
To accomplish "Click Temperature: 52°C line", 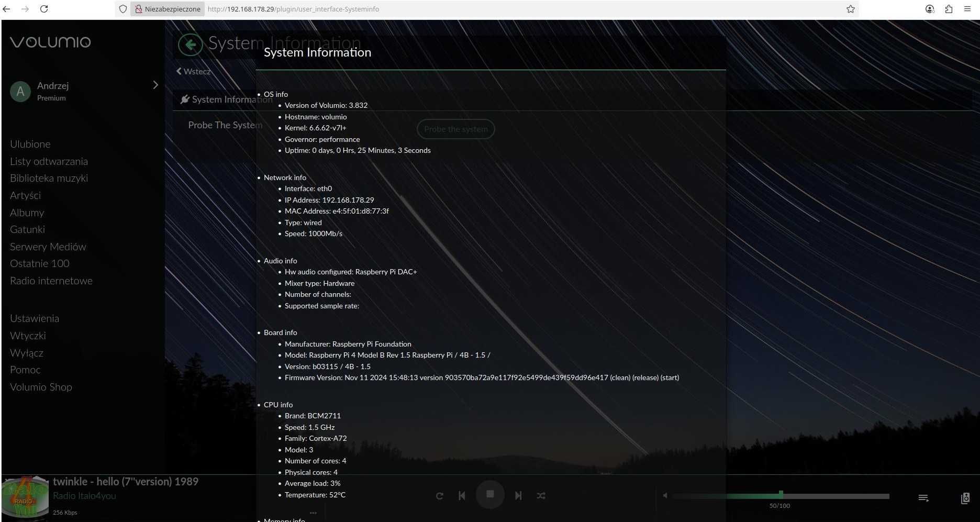I will pyautogui.click(x=315, y=495).
